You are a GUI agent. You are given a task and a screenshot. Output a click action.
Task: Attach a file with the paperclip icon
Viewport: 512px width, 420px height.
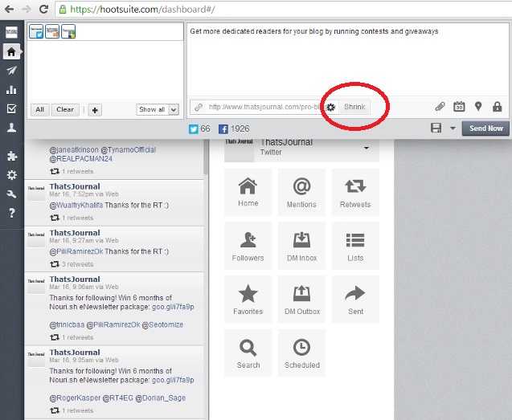click(440, 107)
